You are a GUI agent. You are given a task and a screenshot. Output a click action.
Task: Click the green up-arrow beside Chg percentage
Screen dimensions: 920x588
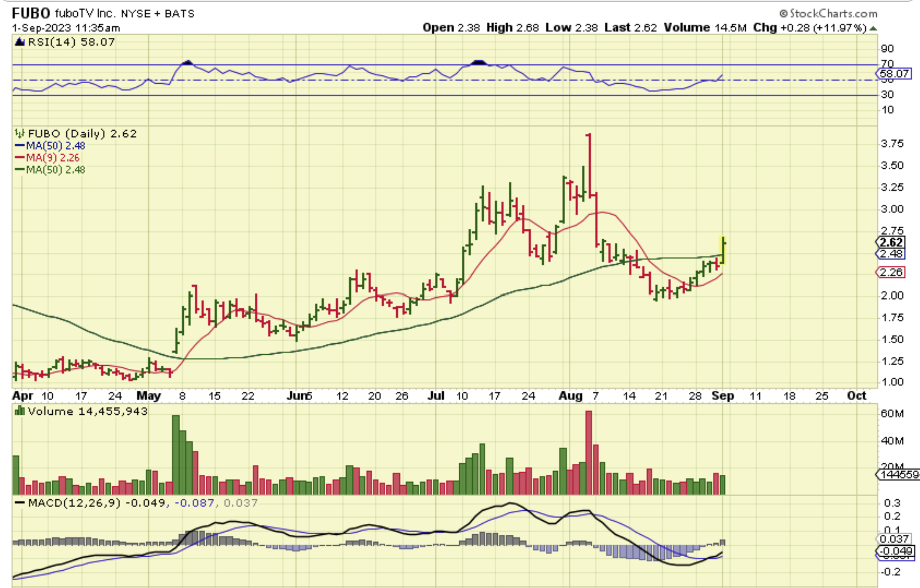(873, 28)
